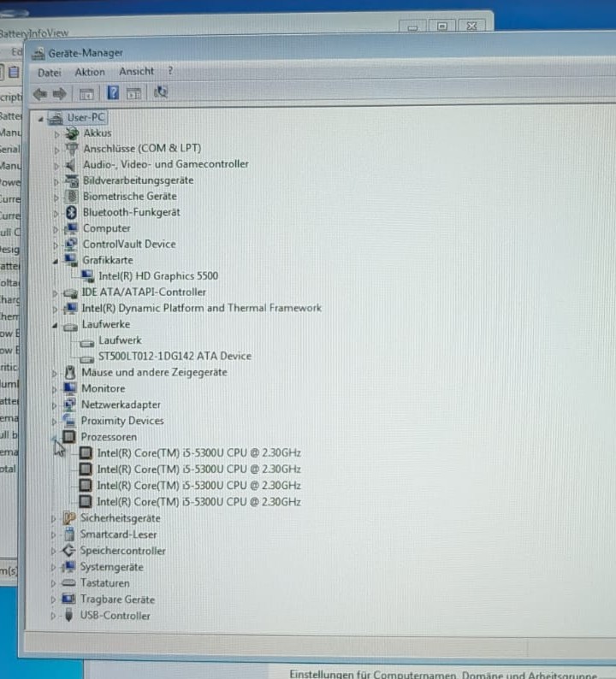The width and height of the screenshot is (616, 679).
Task: Click the USB-Controller icon
Action: point(69,615)
